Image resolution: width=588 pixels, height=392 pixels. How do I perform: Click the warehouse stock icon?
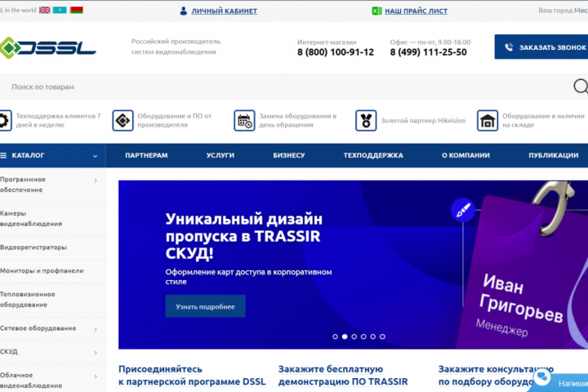coord(488,120)
